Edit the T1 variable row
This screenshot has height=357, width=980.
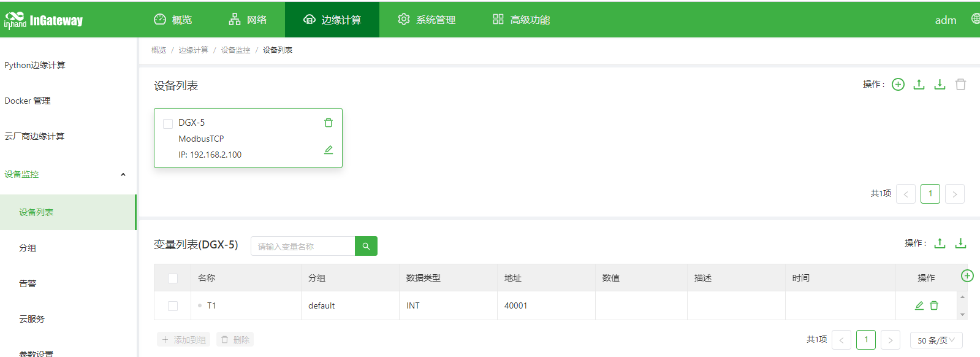919,305
